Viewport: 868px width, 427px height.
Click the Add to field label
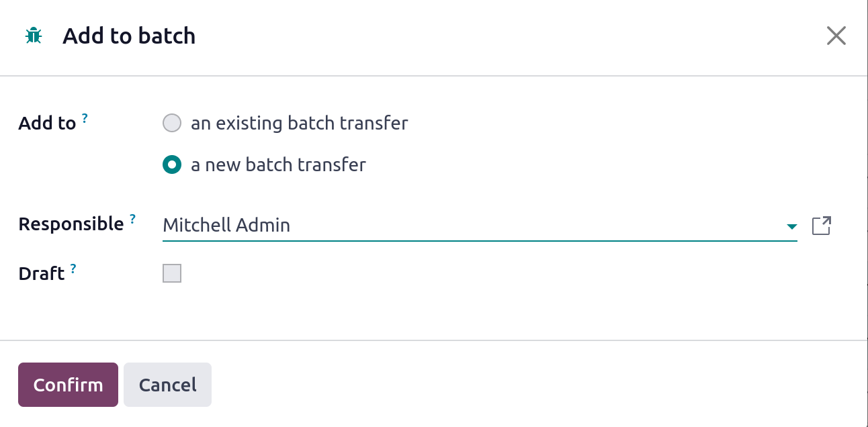point(47,124)
